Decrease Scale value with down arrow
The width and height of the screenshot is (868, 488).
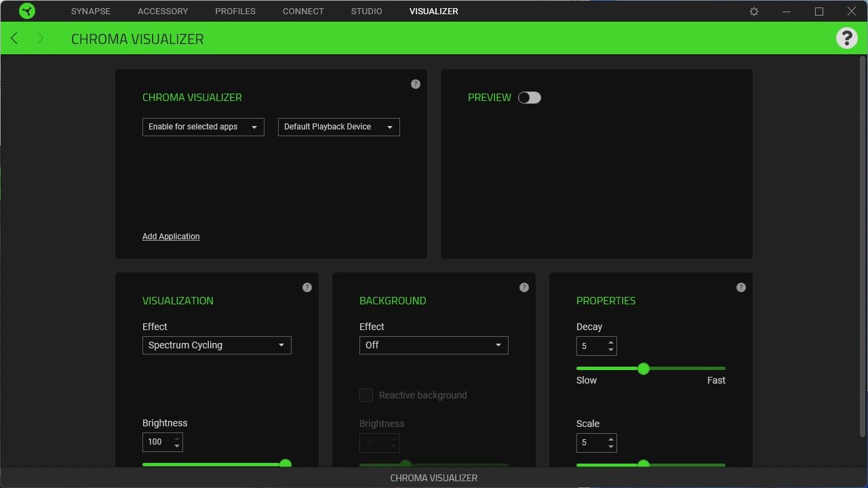point(611,447)
